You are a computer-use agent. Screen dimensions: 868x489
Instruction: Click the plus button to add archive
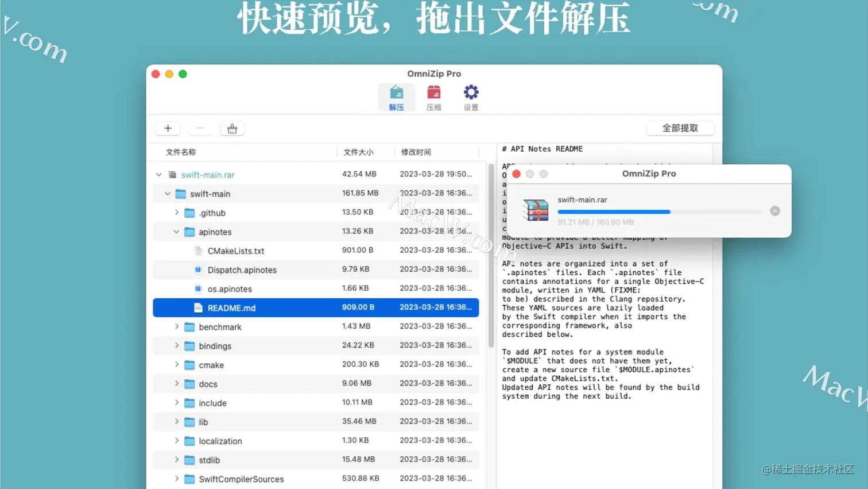[x=168, y=128]
